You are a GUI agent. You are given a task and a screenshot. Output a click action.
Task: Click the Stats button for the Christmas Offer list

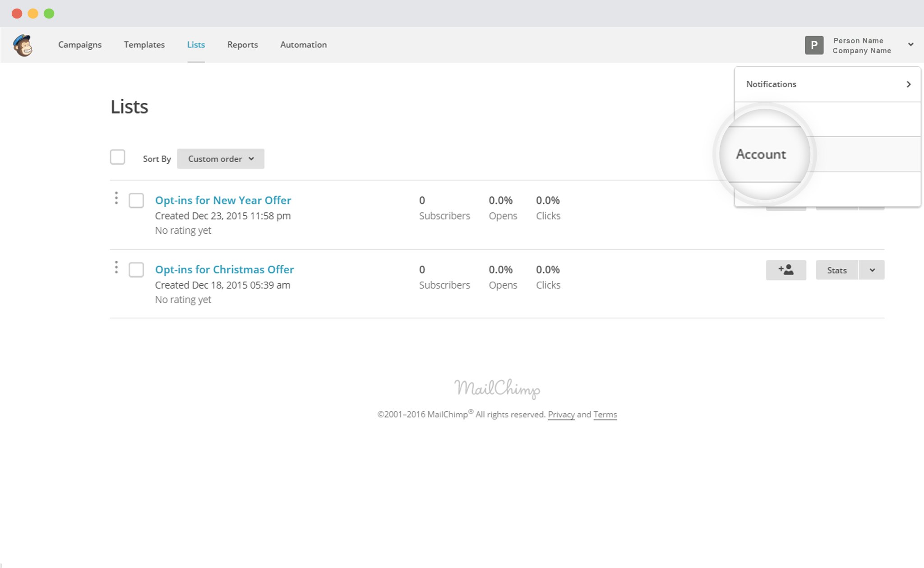point(837,270)
